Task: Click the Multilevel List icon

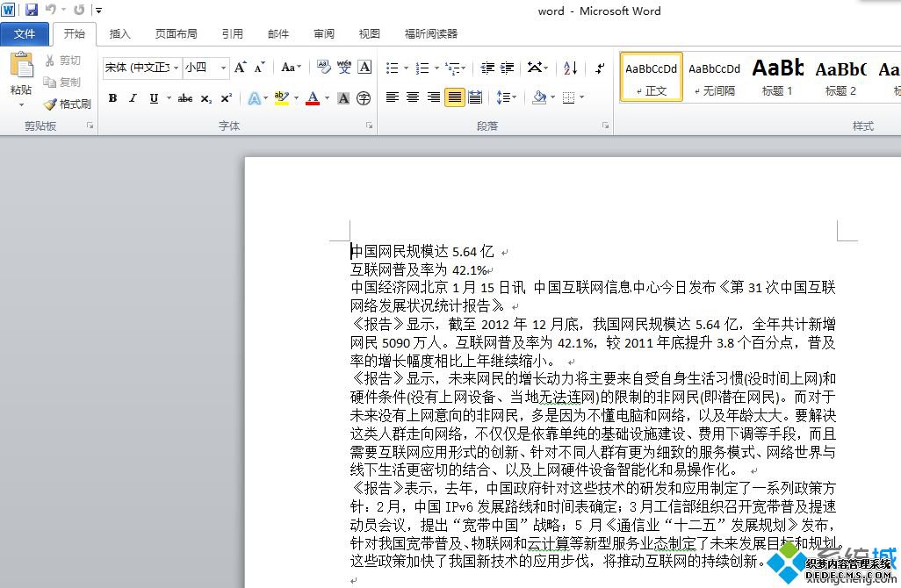Action: click(453, 68)
